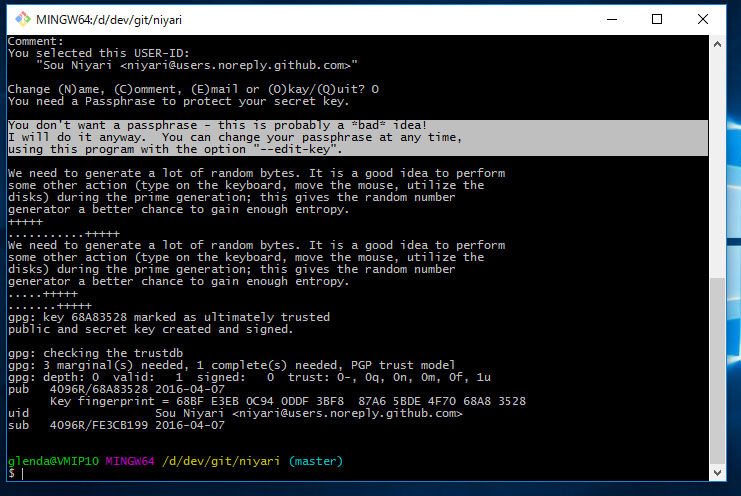
Task: Click 'gpg: checking the trustdb' line
Action: pyautogui.click(x=95, y=353)
